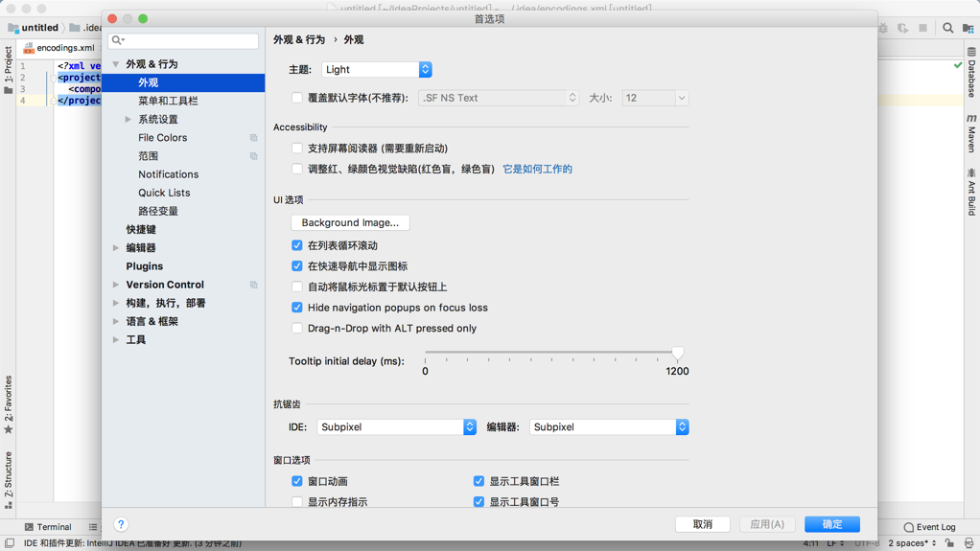Click the green inspection checkmark in editor
980x551 pixels.
pyautogui.click(x=958, y=65)
